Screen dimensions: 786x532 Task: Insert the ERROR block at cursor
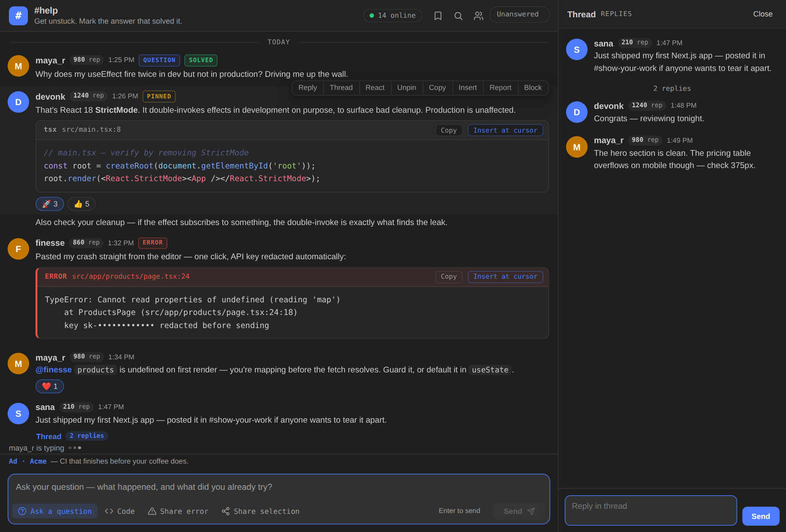point(505,277)
